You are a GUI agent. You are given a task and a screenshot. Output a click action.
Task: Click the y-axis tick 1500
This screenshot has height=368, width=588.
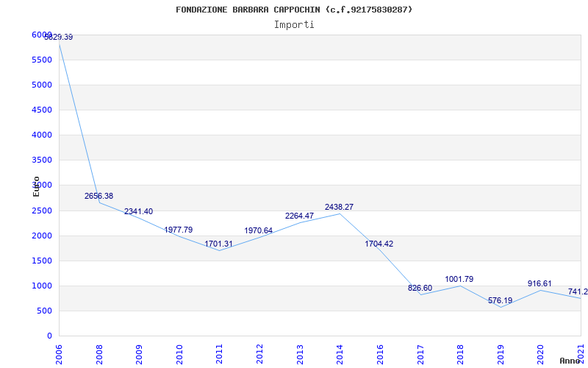point(42,261)
